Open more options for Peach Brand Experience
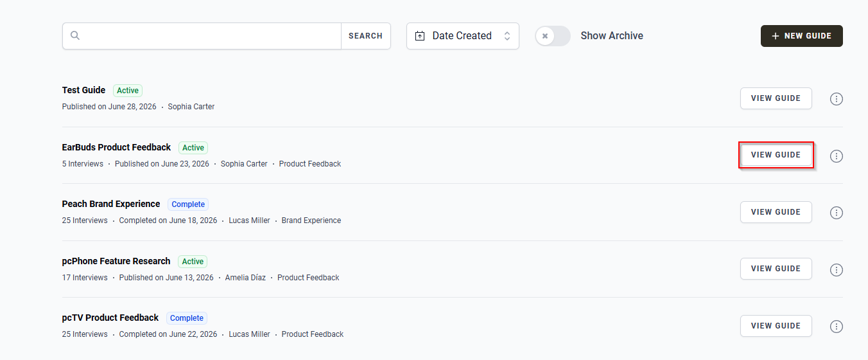868x360 pixels. pyautogui.click(x=836, y=213)
